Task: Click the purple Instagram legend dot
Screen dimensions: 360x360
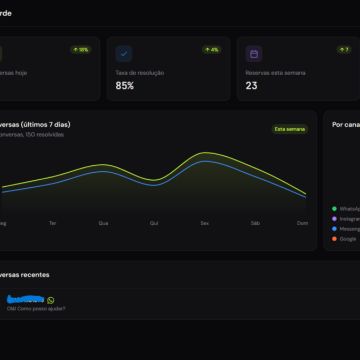Action: click(x=334, y=219)
